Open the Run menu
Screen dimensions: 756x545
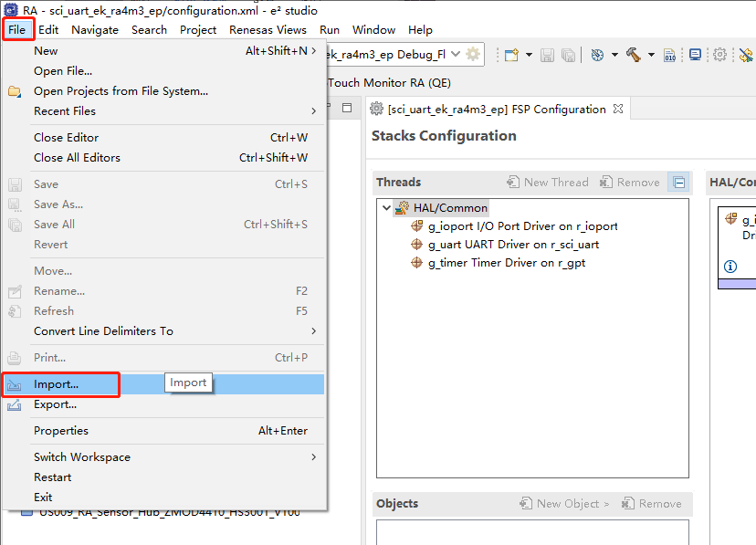[330, 30]
